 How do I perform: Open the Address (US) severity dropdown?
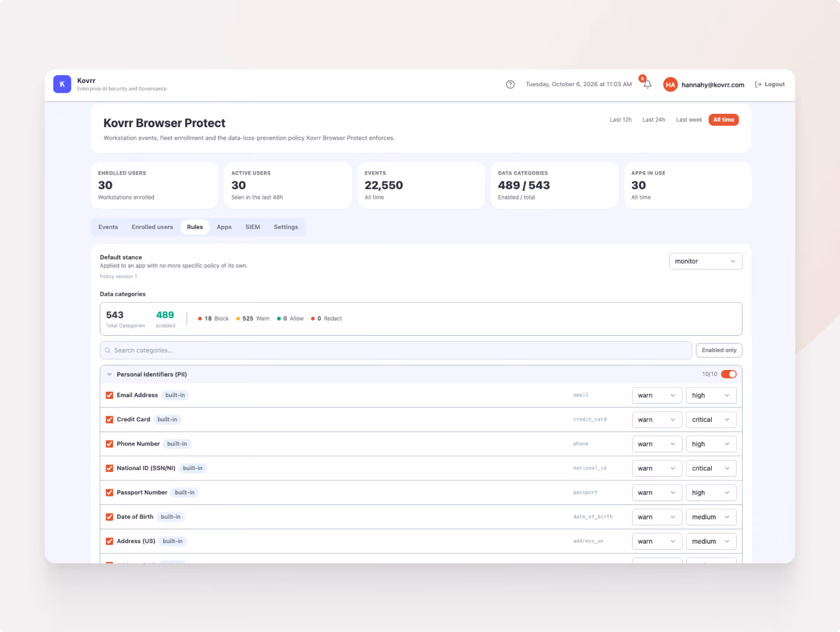point(711,542)
